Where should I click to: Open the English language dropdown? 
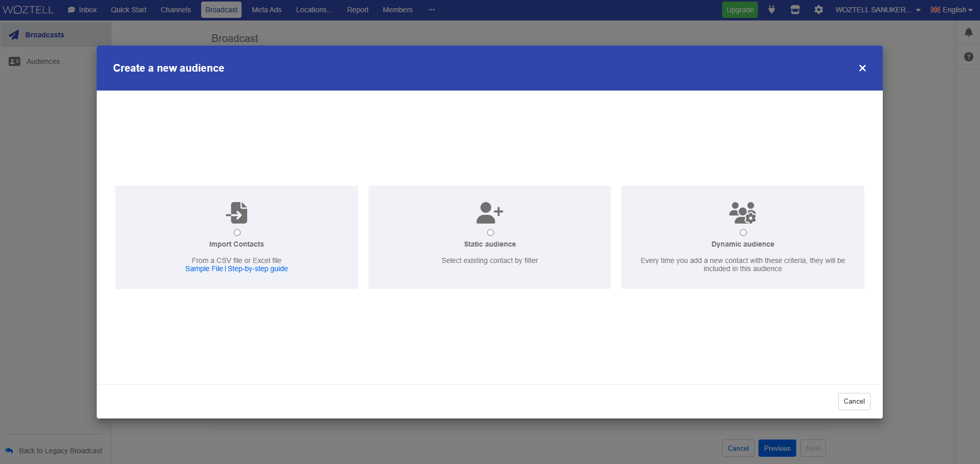click(951, 10)
